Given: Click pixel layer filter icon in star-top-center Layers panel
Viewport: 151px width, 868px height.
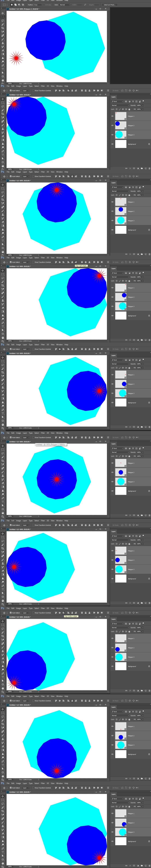Looking at the screenshot, I should [126, 187].
